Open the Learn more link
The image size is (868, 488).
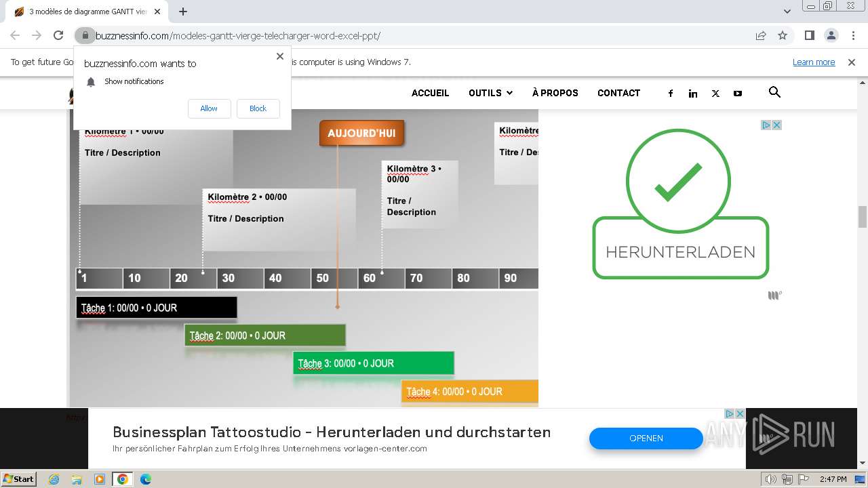pos(814,62)
